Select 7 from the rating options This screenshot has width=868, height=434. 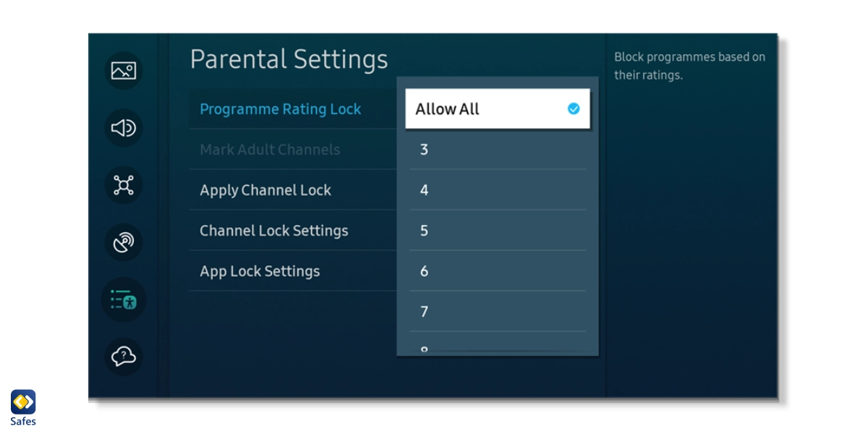point(498,311)
